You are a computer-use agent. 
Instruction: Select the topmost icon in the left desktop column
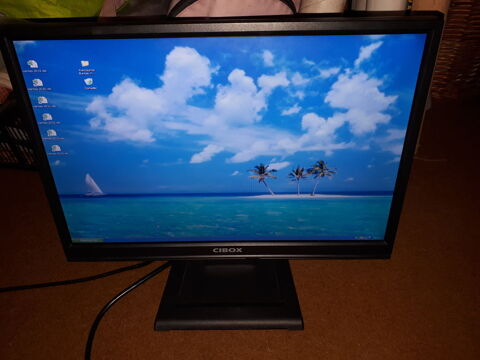coord(32,64)
